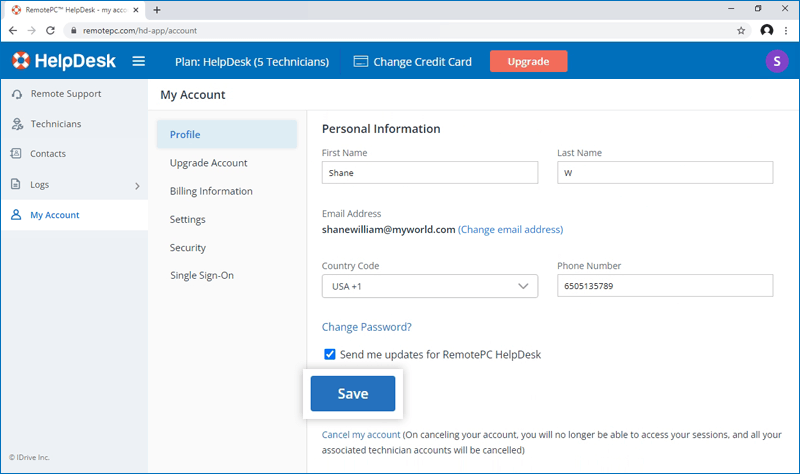The height and width of the screenshot is (474, 800).
Task: Click the credit card icon in header
Action: coord(361,62)
